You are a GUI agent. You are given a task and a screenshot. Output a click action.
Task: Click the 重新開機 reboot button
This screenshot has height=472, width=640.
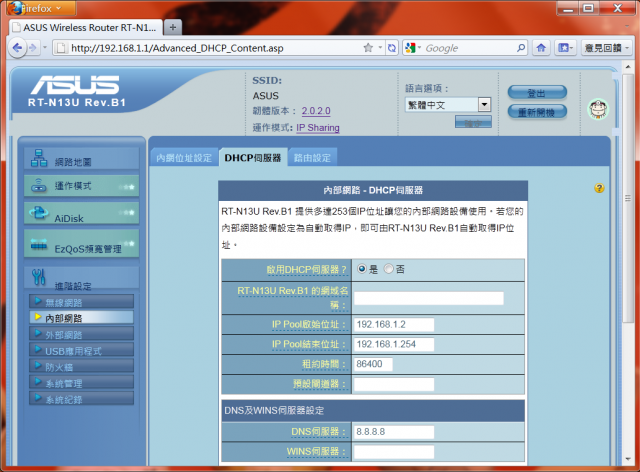click(x=537, y=112)
